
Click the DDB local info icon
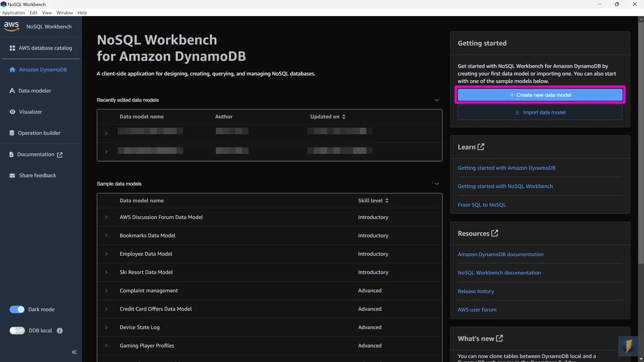60,331
